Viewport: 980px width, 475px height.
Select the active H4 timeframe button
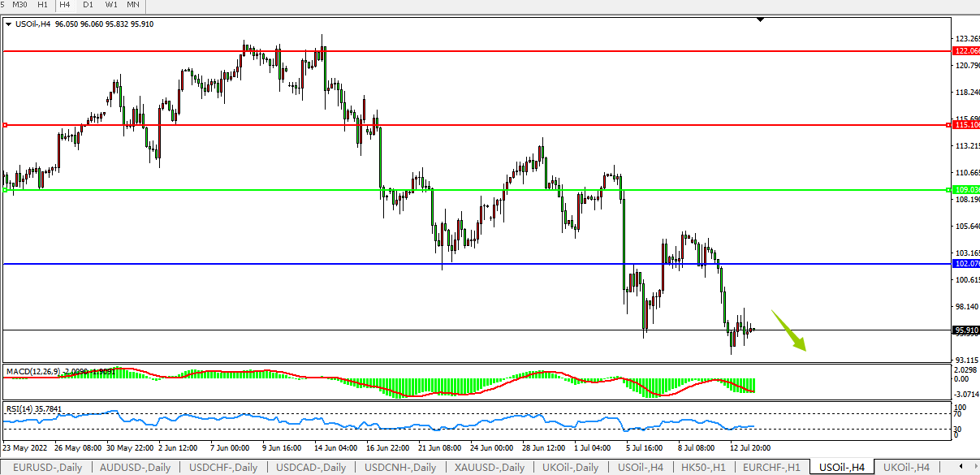click(64, 5)
